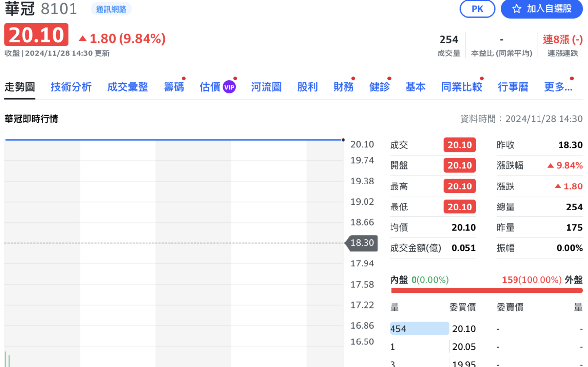Open the 籌碼 tab
The height and width of the screenshot is (367, 588).
[x=174, y=87]
